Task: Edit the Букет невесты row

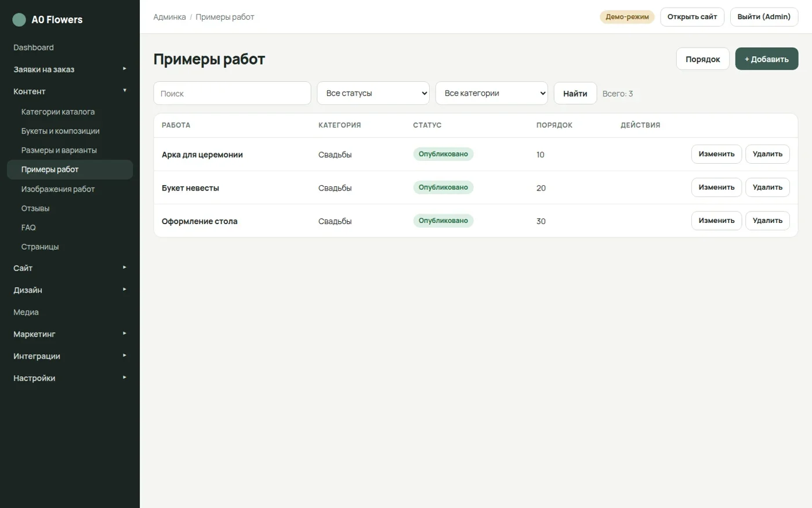Action: [716, 188]
